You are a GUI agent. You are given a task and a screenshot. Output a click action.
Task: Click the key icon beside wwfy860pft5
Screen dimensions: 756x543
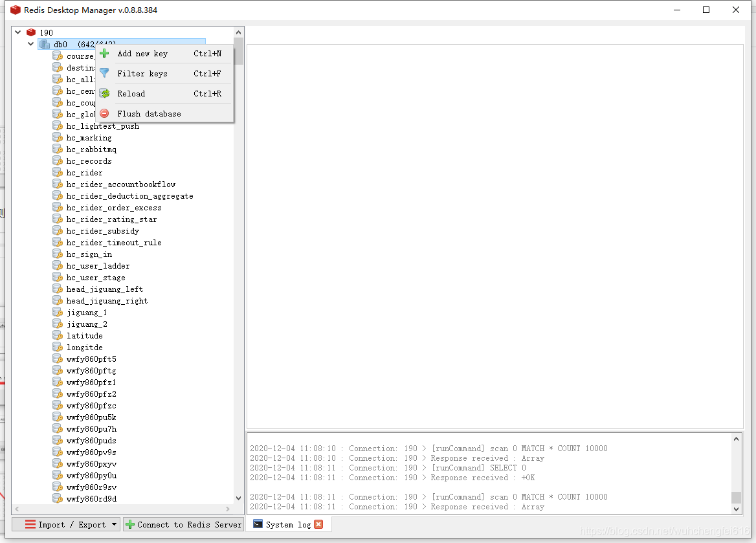coord(58,359)
